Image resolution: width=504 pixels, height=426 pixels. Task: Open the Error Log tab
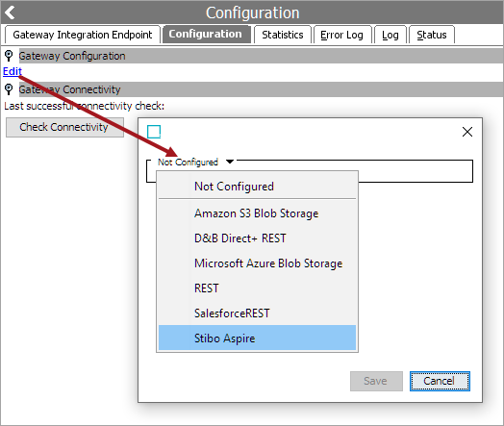(342, 35)
